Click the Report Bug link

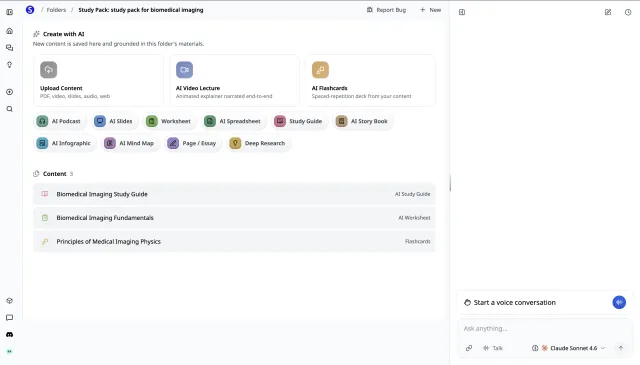pyautogui.click(x=386, y=10)
